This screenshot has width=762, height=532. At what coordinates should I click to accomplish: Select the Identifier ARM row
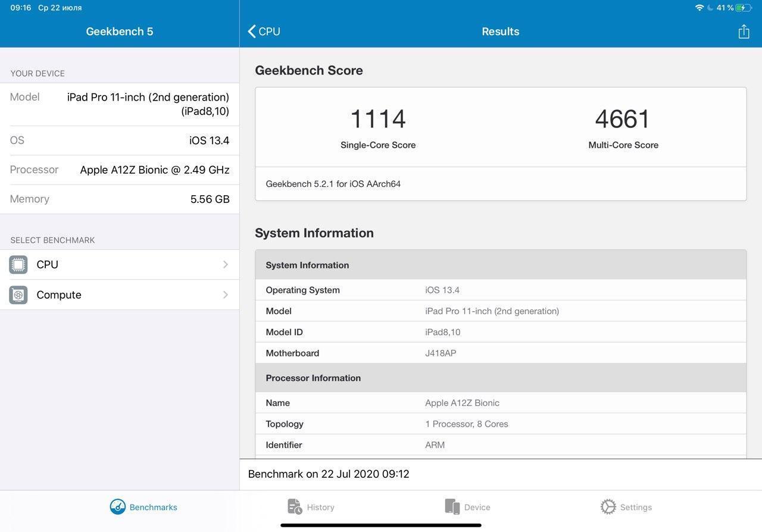click(x=501, y=445)
